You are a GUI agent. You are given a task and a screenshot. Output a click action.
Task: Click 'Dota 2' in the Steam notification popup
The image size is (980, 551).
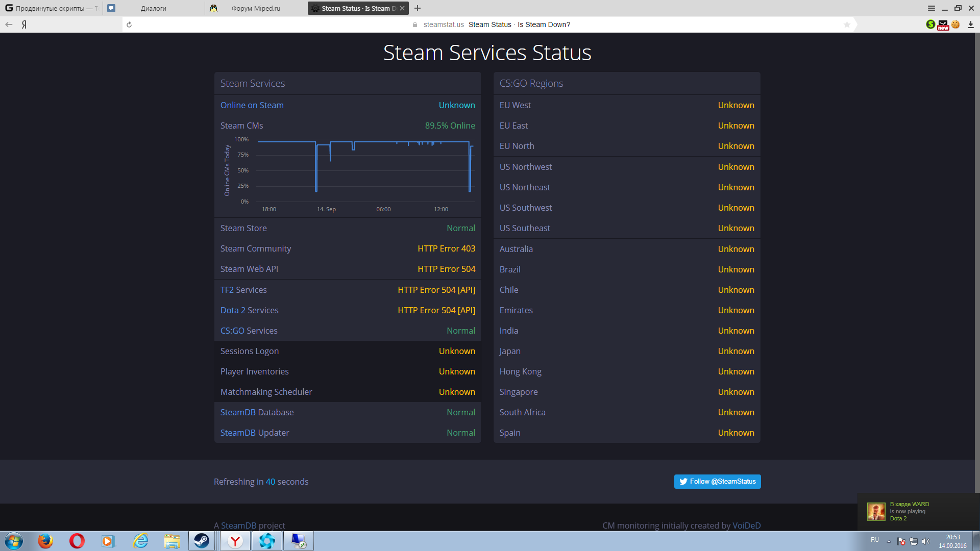898,518
